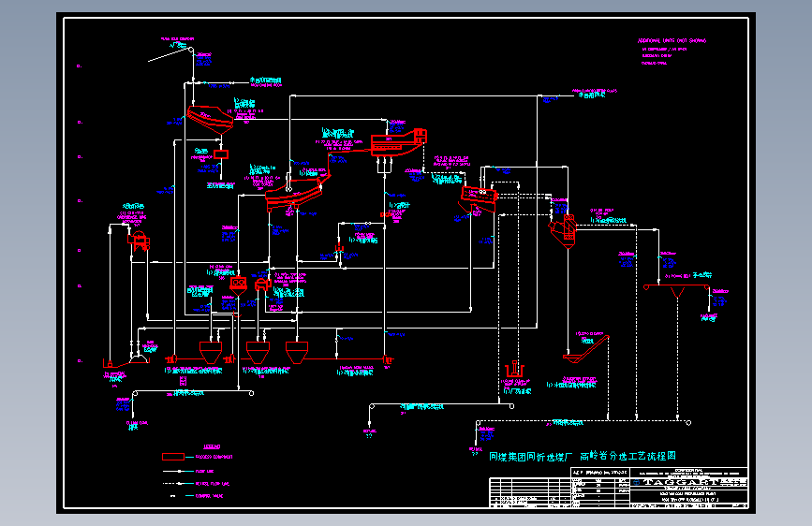Click the revision table in title block
This screenshot has width=812, height=526.
[530, 491]
